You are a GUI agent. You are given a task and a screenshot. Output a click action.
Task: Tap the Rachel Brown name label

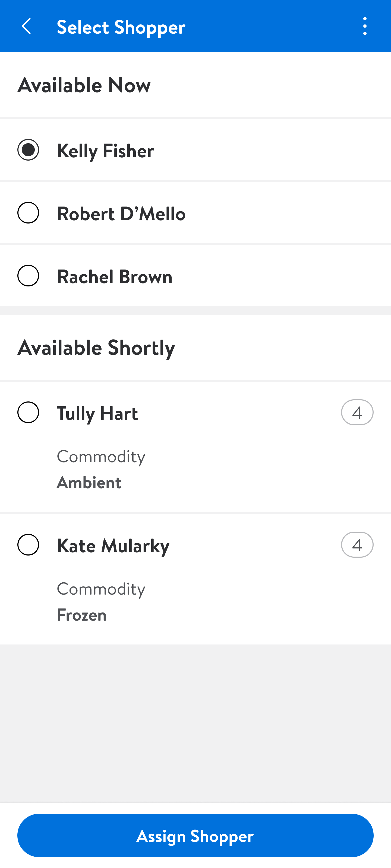tap(115, 277)
